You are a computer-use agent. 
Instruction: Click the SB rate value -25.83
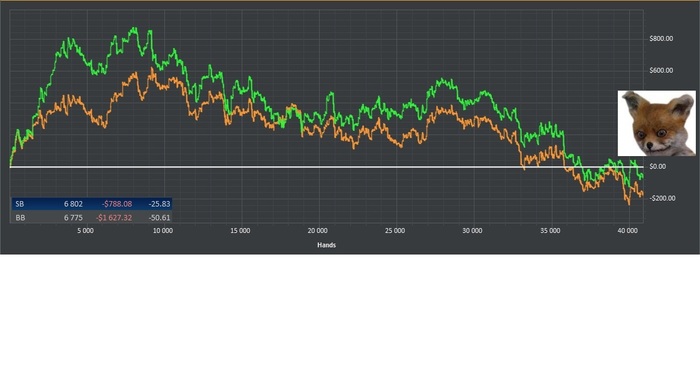[159, 204]
